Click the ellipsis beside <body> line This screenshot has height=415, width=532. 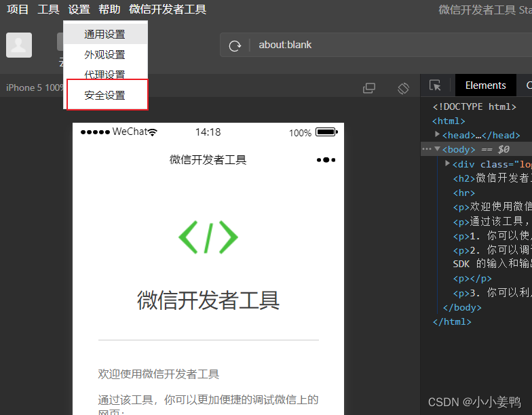(426, 149)
